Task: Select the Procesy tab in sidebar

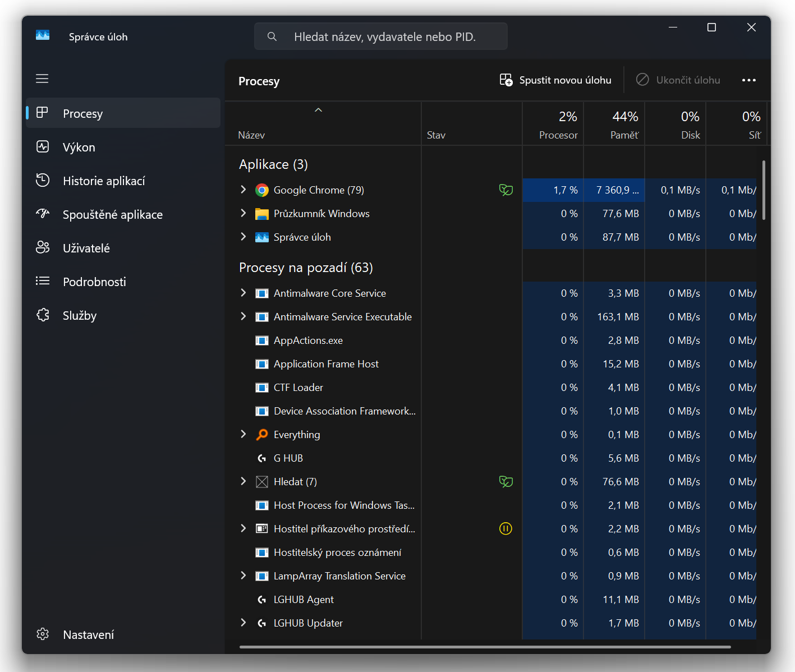Action: coord(82,113)
